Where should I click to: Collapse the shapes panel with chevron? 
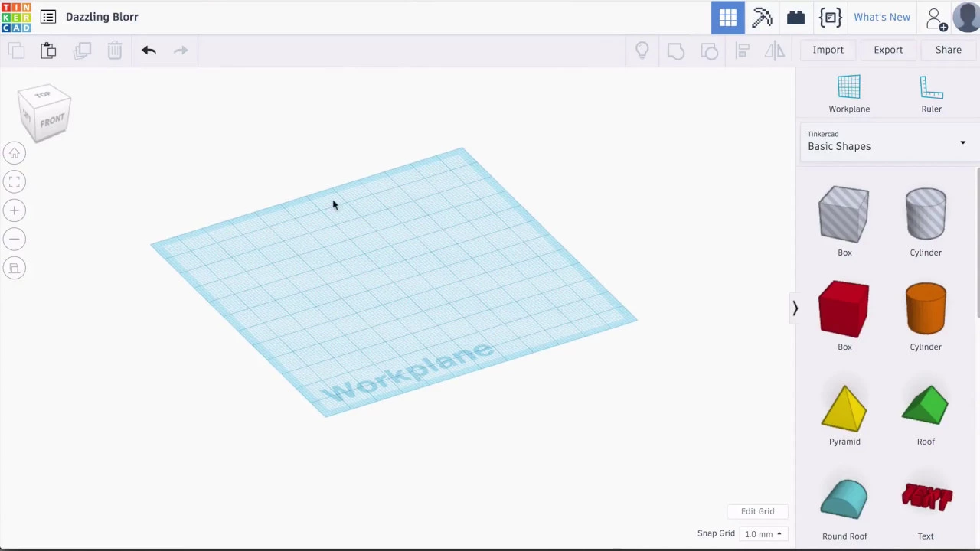click(x=795, y=308)
